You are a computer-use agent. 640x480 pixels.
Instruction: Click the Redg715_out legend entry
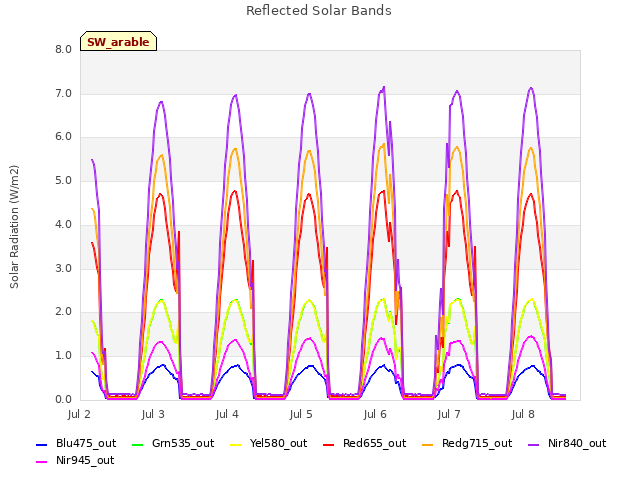point(467,443)
